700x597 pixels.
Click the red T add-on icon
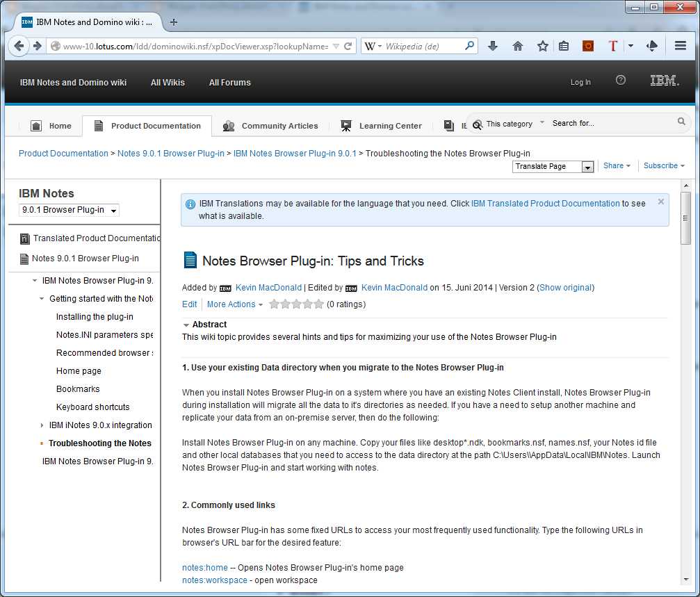[x=613, y=45]
